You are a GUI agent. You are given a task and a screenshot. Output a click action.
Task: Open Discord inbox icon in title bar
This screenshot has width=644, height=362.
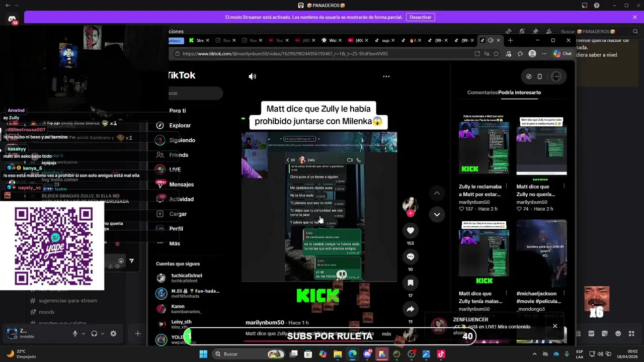click(x=585, y=6)
